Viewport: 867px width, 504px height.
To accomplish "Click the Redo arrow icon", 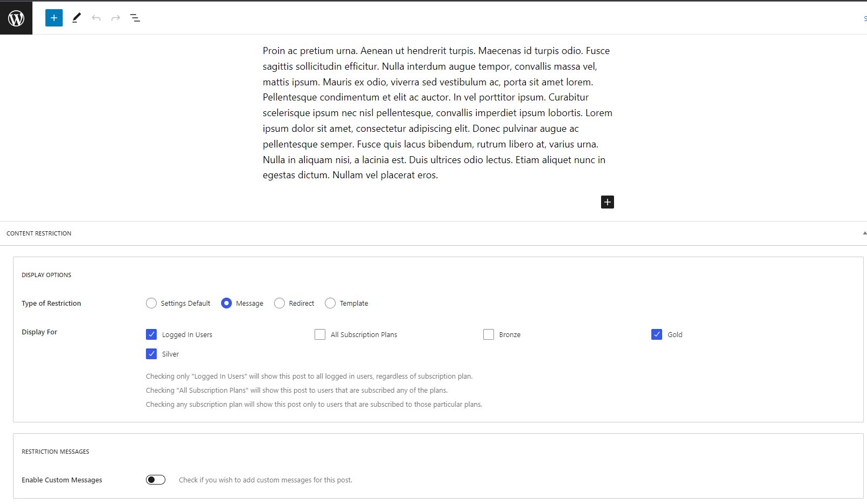I will (x=116, y=18).
